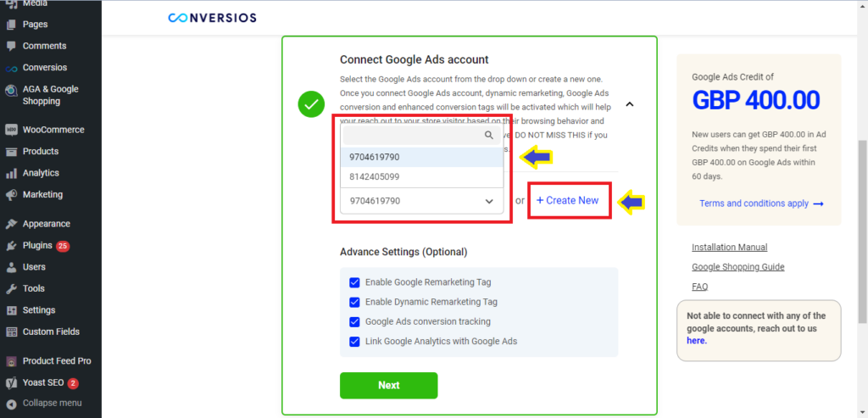The image size is (868, 418).
Task: Uncheck Enable Google Remarketing Tag
Action: click(354, 282)
